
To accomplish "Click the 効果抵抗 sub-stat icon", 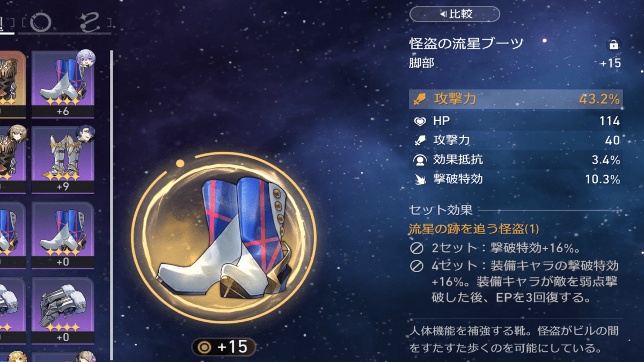I will click(420, 160).
